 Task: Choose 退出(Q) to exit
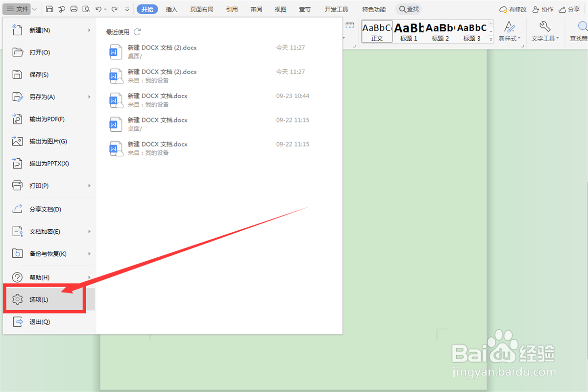[49, 322]
